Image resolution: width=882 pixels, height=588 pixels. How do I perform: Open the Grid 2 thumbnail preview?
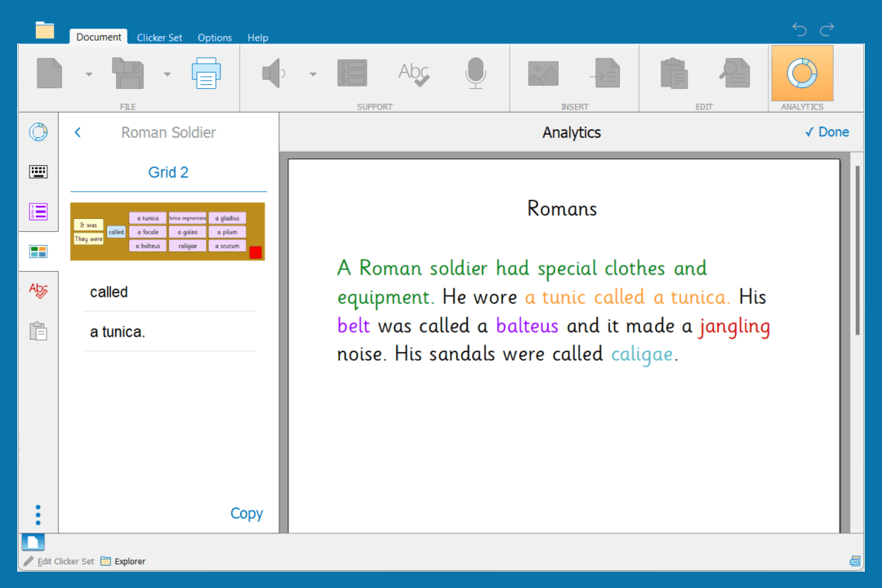pyautogui.click(x=167, y=231)
